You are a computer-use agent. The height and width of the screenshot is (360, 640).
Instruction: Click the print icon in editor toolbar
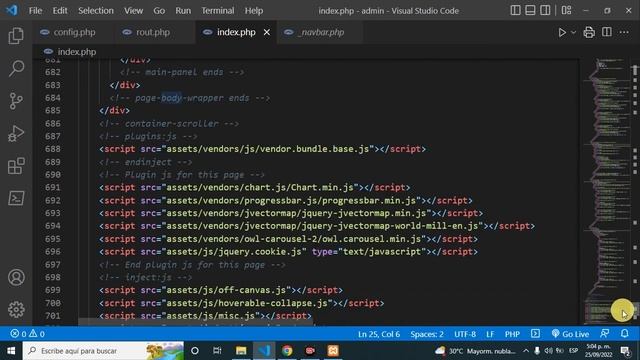point(589,32)
